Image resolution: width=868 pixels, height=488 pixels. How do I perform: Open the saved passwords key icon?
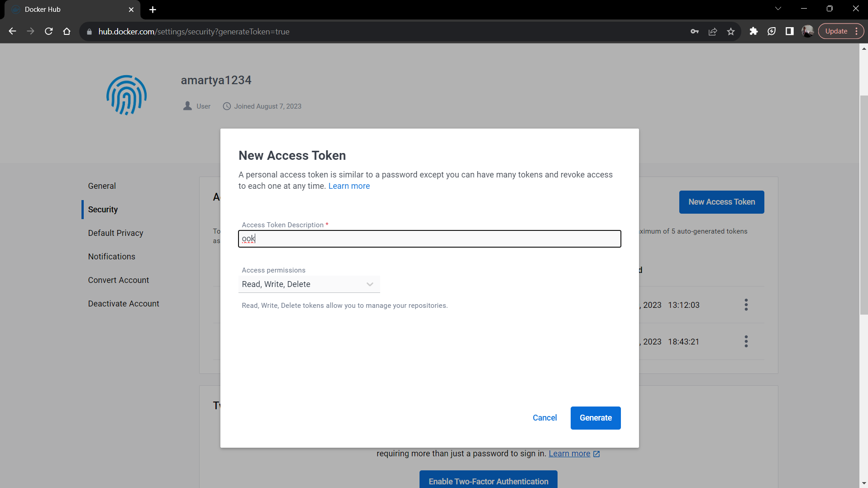click(695, 31)
